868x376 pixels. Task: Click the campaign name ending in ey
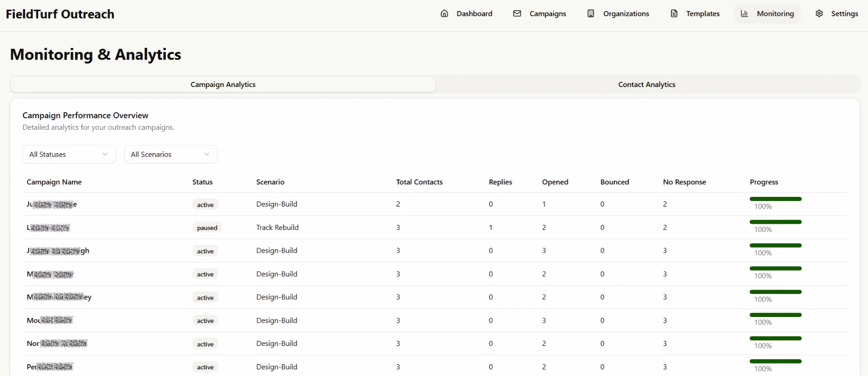(x=59, y=297)
